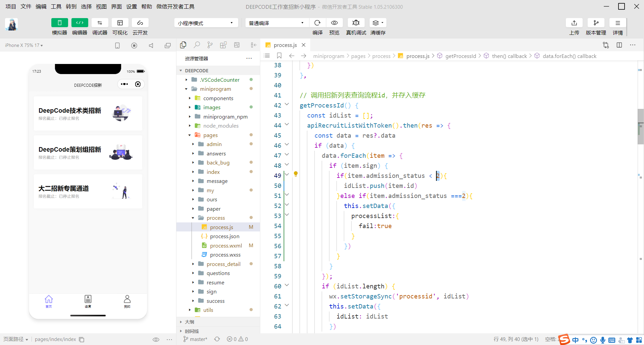
Task: Expand the 大纲 outline section
Action: (x=218, y=322)
